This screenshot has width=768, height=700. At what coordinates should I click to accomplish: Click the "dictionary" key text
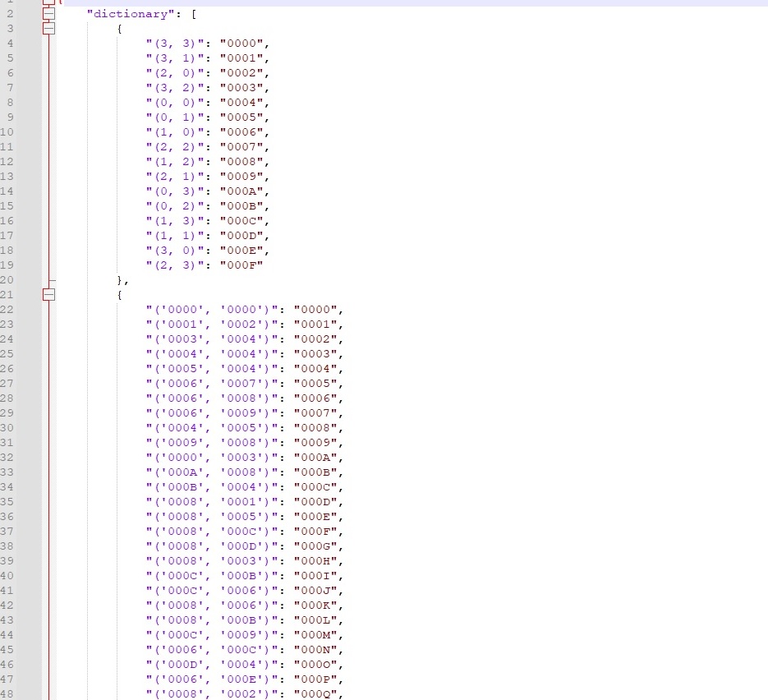(x=131, y=14)
